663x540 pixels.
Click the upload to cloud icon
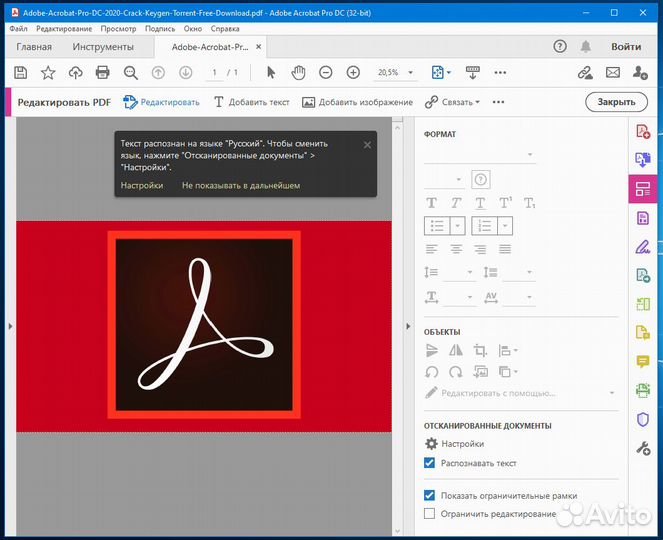(76, 73)
